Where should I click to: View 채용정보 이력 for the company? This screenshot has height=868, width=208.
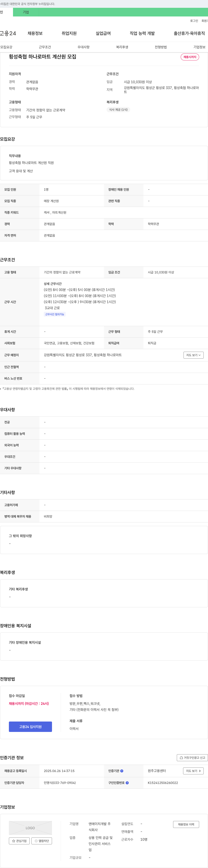(186, 824)
